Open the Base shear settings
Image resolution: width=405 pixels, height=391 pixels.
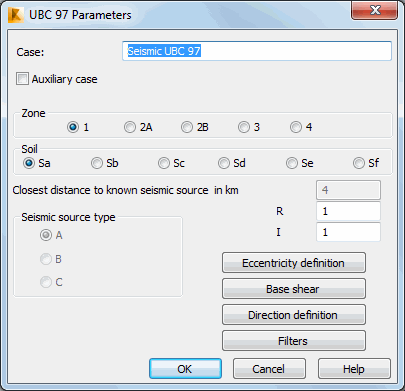(294, 289)
